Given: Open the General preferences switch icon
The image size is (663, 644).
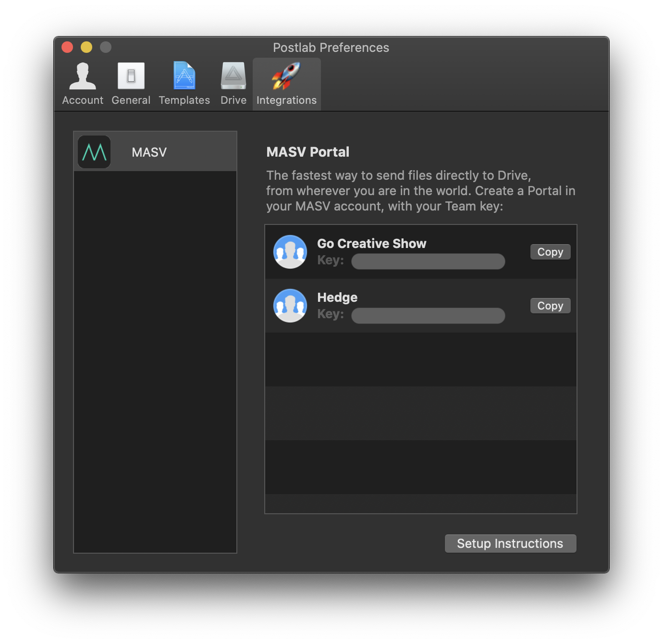Looking at the screenshot, I should coord(131,76).
